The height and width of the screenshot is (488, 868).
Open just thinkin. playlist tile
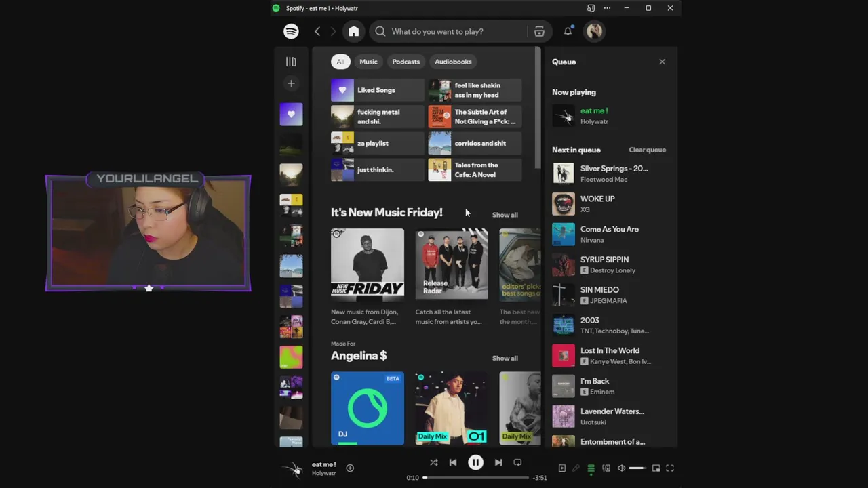tap(378, 169)
